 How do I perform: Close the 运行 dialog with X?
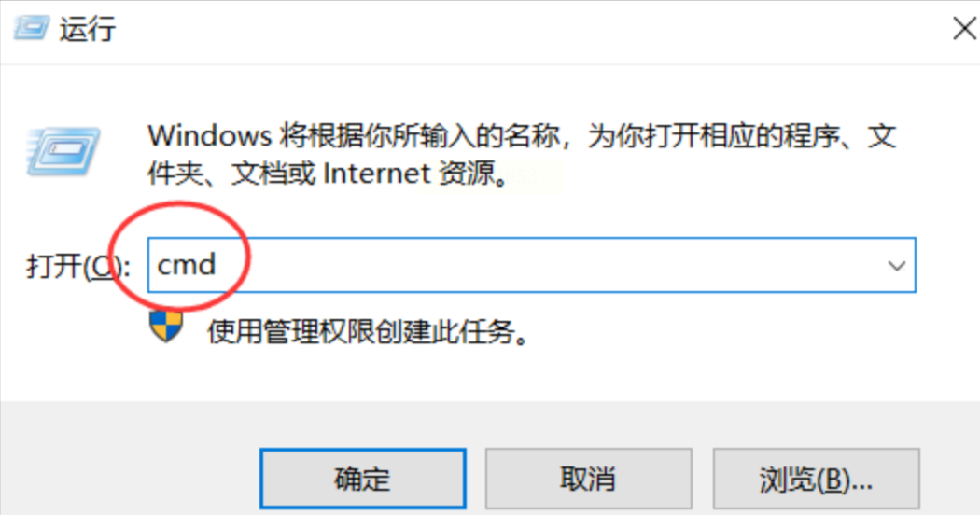pos(965,29)
